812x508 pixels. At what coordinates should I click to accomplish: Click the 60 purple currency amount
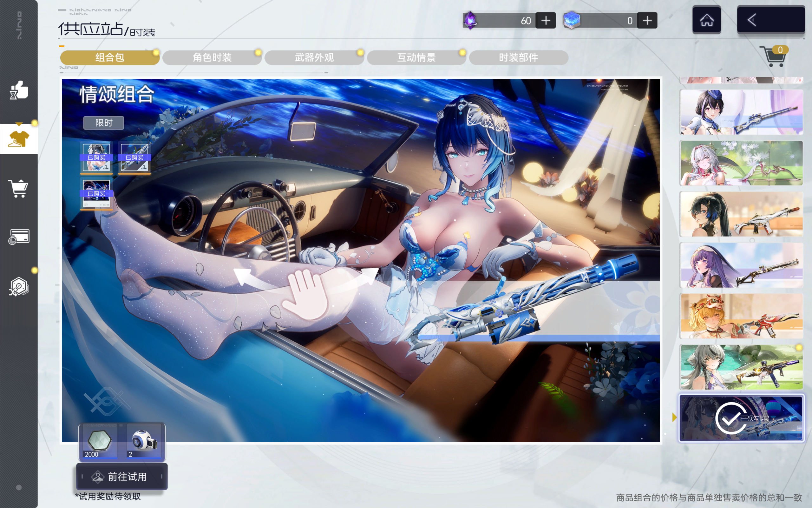tap(526, 21)
